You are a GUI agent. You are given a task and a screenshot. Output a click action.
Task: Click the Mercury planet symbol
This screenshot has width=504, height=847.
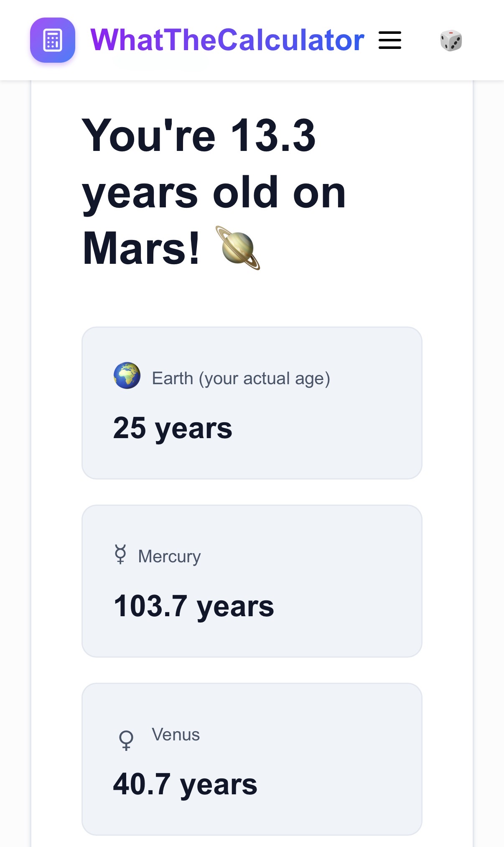tap(120, 554)
